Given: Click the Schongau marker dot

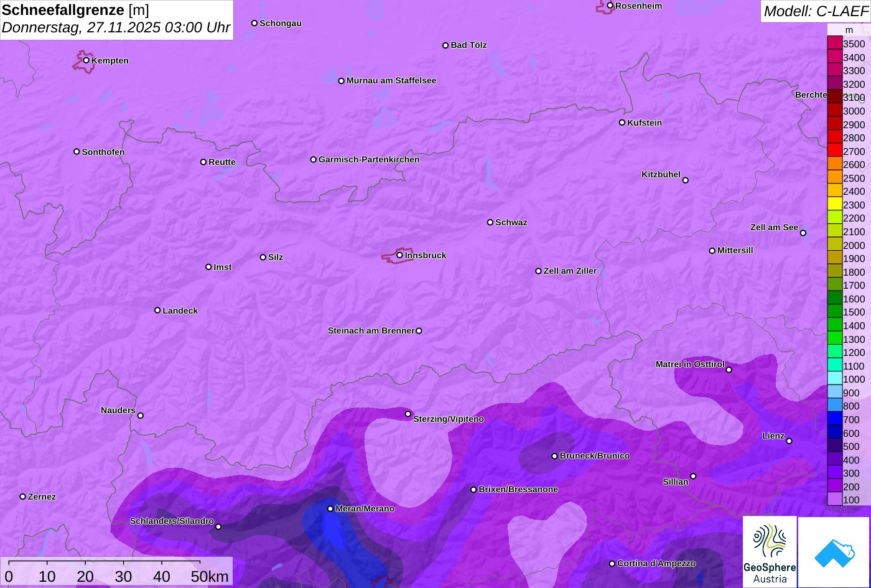Looking at the screenshot, I should [254, 23].
